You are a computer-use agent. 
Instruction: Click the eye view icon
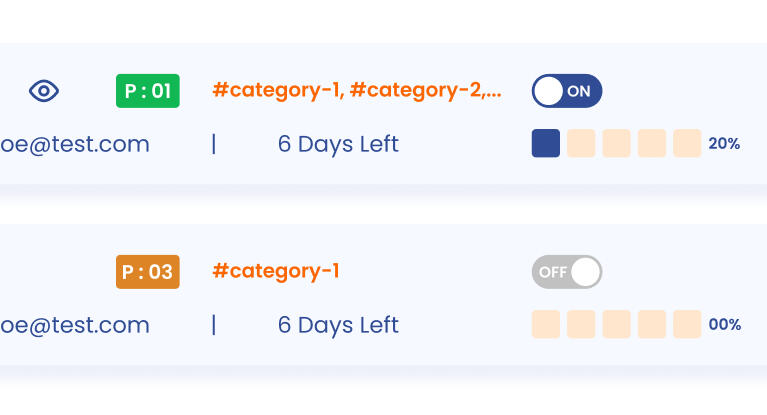tap(44, 91)
